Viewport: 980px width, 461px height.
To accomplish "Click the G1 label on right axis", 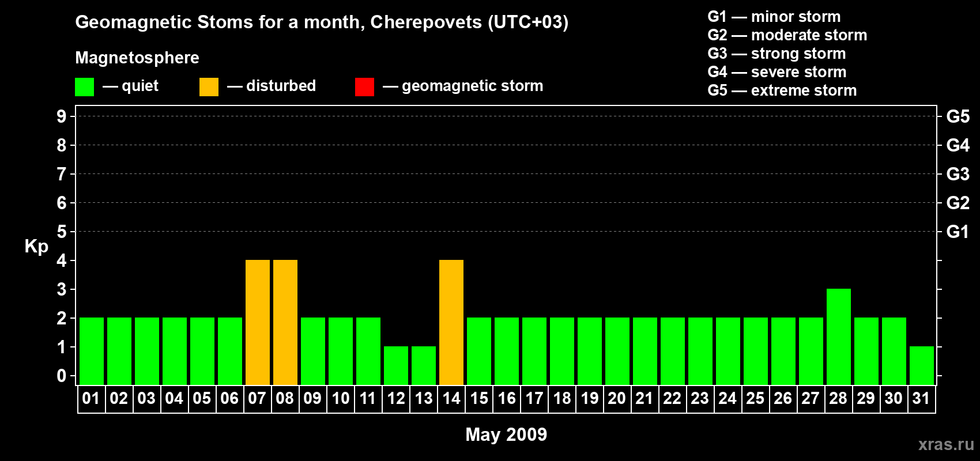I will (x=958, y=232).
